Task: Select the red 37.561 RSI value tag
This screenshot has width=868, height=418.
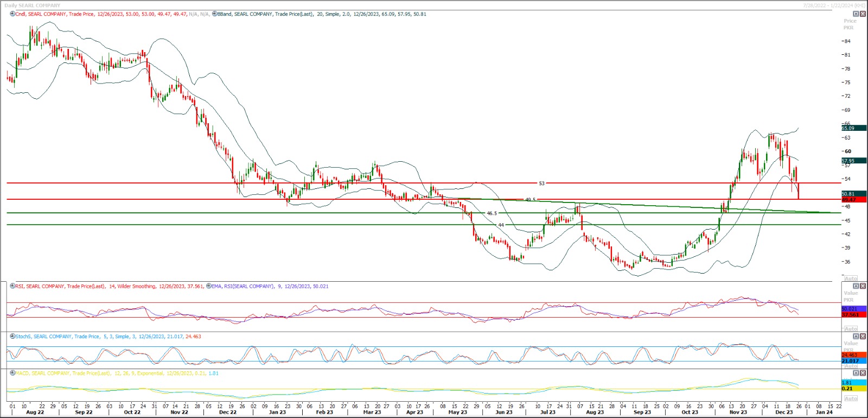Action: point(853,315)
